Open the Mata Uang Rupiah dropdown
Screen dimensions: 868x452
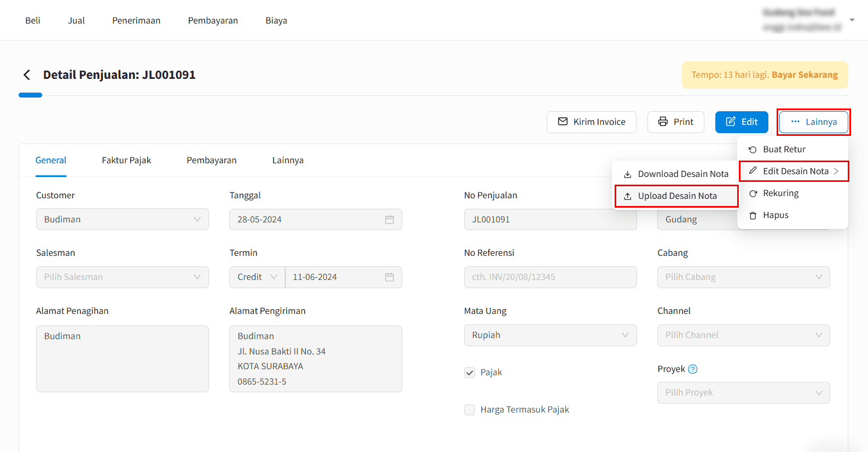[x=550, y=335]
